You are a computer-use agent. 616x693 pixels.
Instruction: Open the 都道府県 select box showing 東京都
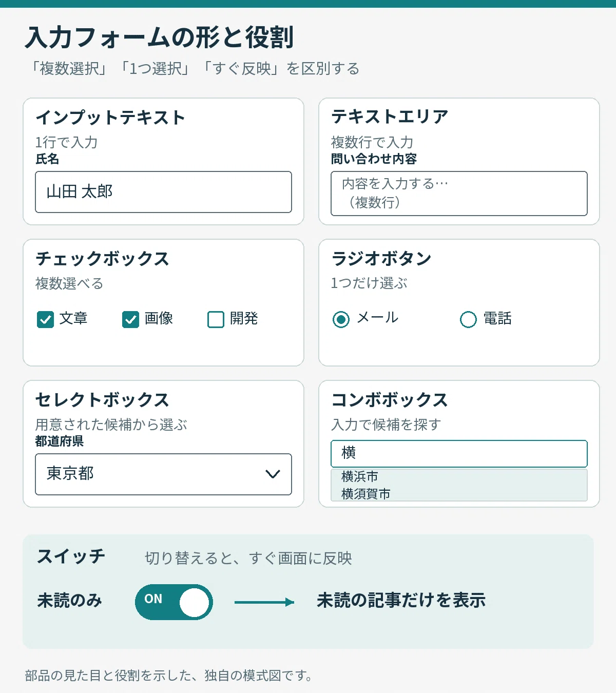[163, 474]
